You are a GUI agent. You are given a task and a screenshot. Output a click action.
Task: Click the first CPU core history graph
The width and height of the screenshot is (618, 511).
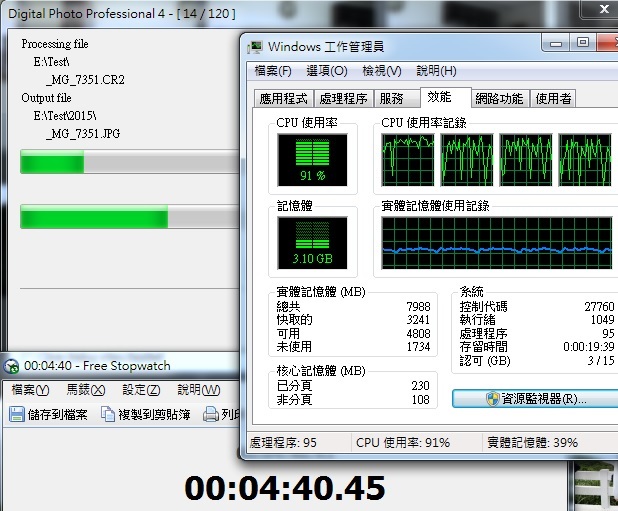click(x=408, y=160)
